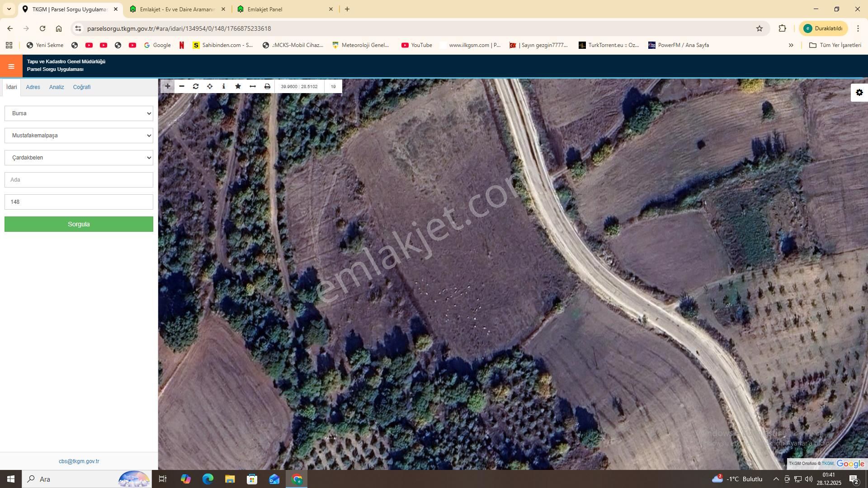The height and width of the screenshot is (488, 868).
Task: Open the tab search dropdown arrow
Action: (x=9, y=9)
